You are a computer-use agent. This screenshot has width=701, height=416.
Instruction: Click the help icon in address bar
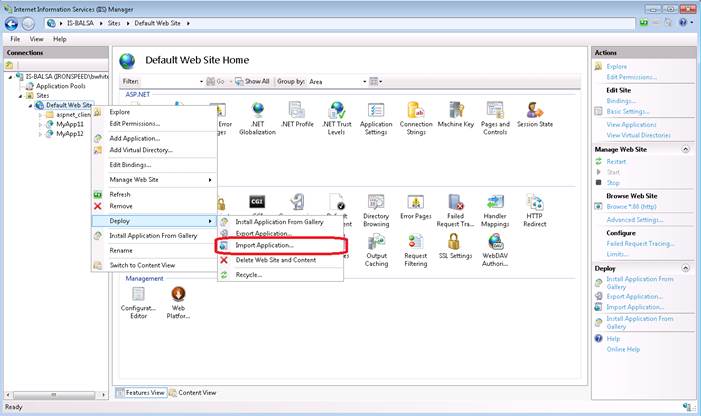coord(683,22)
